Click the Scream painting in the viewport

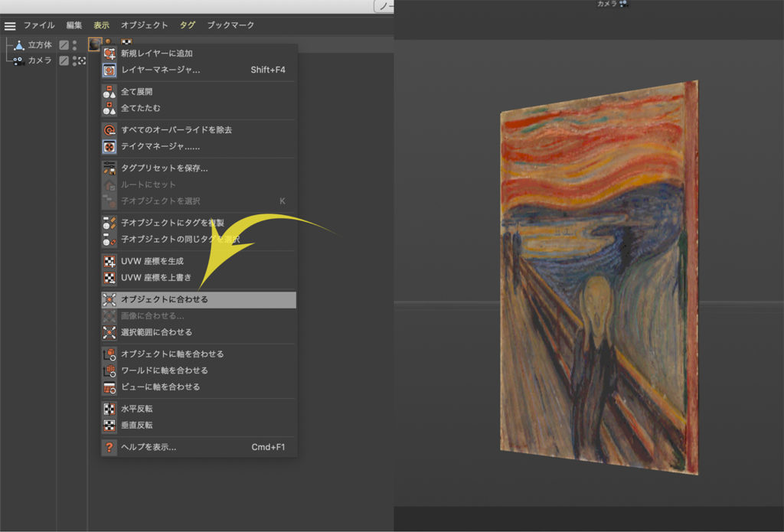click(599, 278)
